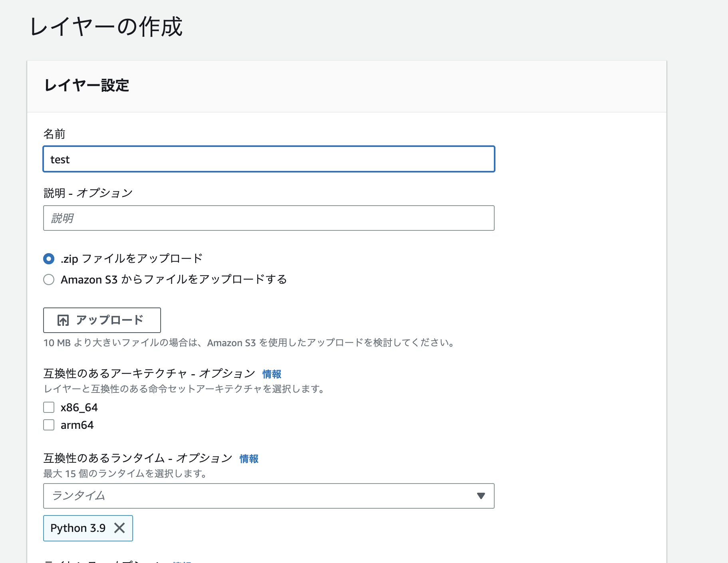728x563 pixels.
Task: Enable the x86_64 architecture checkbox
Action: (x=48, y=407)
